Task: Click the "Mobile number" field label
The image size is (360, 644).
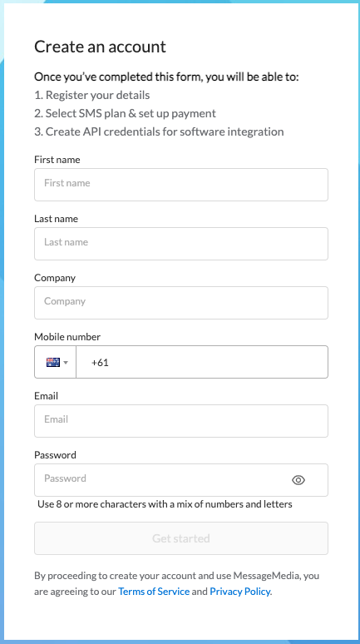Action: pyautogui.click(x=67, y=337)
